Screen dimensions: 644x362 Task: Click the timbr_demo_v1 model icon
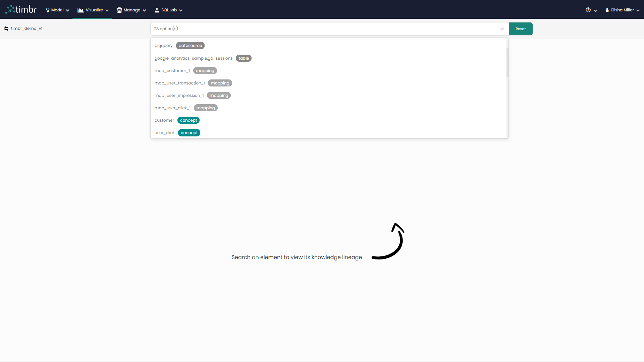(6, 28)
